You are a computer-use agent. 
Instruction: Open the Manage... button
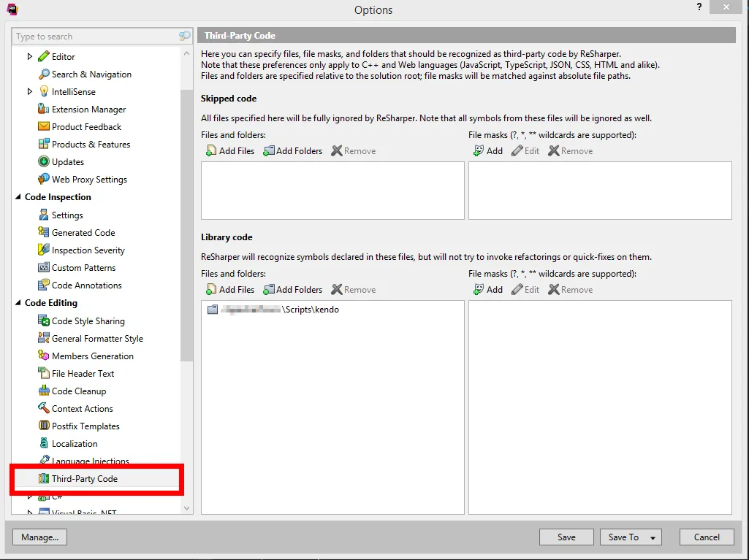pos(39,537)
